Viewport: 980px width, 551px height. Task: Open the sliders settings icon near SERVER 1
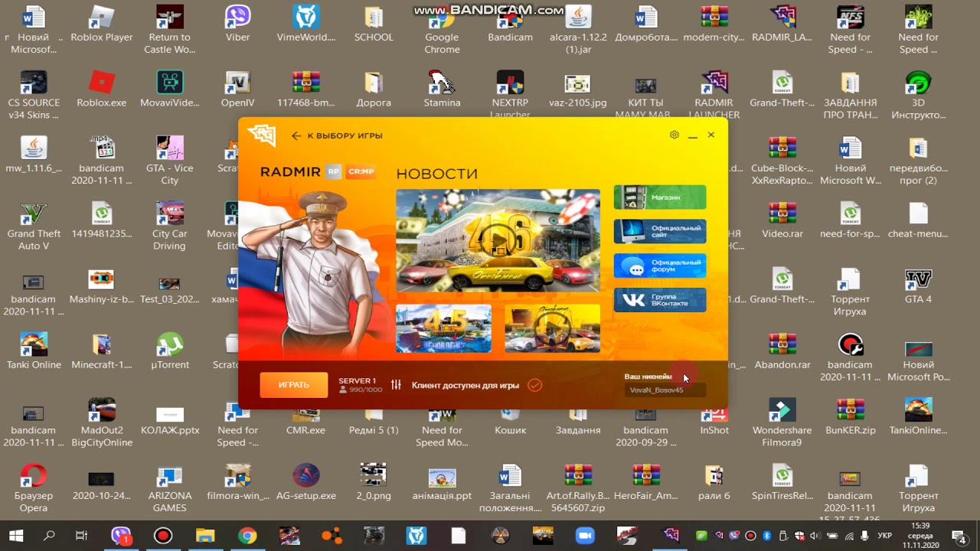396,385
